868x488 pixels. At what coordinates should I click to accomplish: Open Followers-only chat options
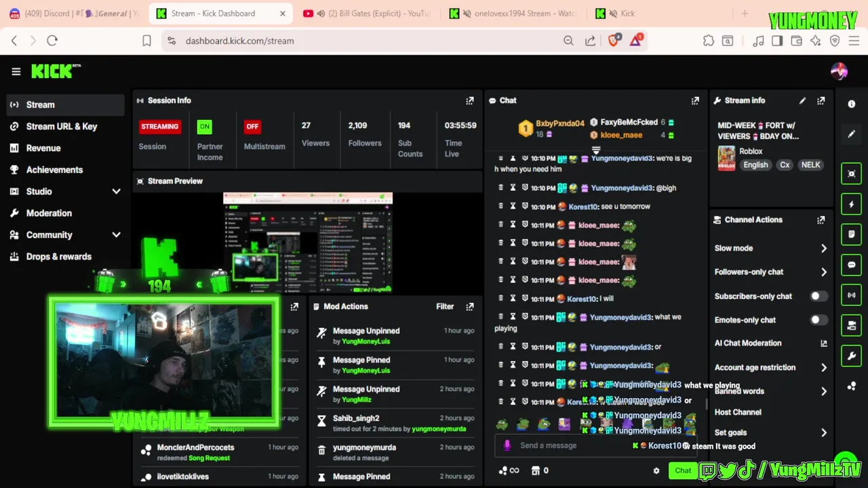771,272
